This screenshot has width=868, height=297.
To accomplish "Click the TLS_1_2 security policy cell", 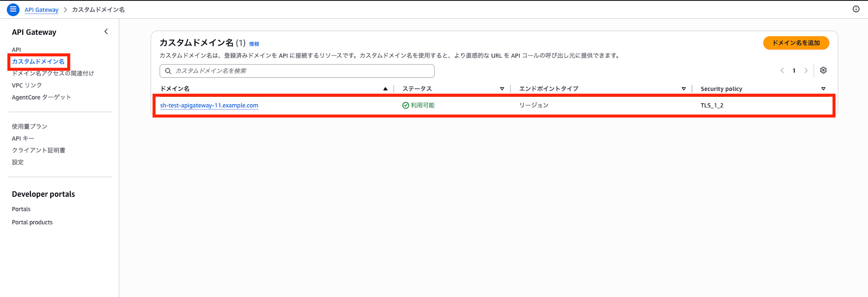I will point(712,106).
